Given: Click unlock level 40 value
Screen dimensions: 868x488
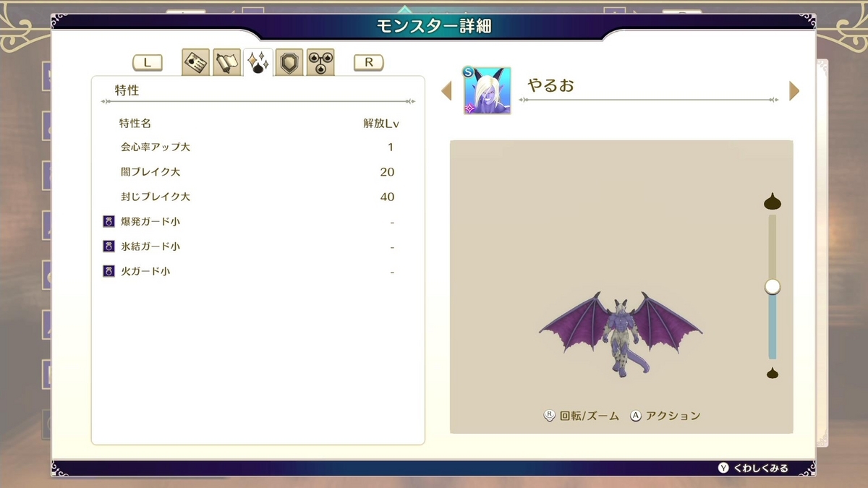Looking at the screenshot, I should [x=387, y=197].
